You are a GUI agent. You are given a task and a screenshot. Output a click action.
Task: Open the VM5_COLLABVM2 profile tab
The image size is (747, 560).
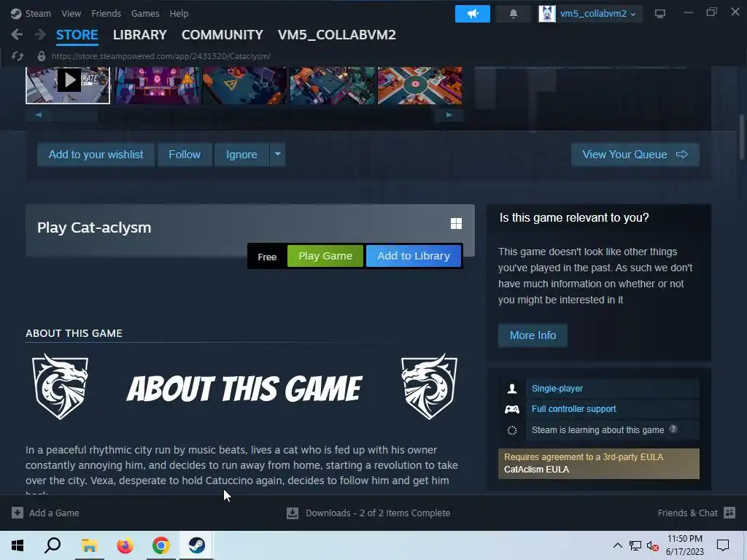click(337, 35)
